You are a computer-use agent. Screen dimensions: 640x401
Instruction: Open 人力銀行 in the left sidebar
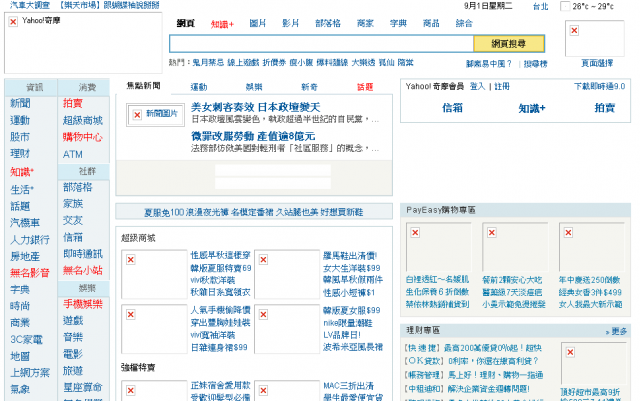click(x=30, y=240)
